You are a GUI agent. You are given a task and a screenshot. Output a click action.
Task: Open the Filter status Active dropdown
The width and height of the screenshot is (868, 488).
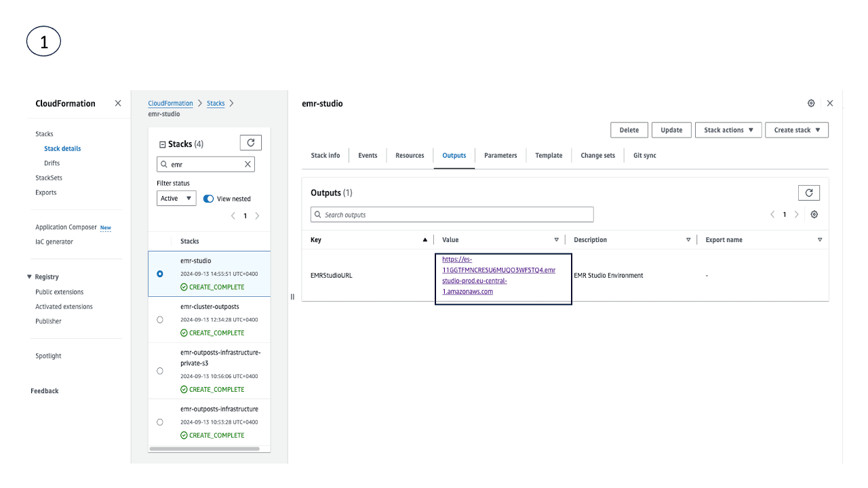pyautogui.click(x=176, y=199)
